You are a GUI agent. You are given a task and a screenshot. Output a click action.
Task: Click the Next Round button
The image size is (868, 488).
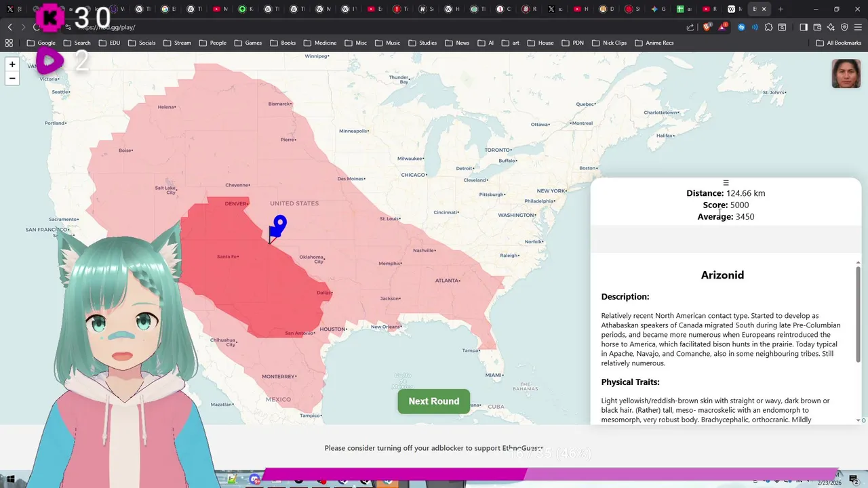click(x=434, y=401)
